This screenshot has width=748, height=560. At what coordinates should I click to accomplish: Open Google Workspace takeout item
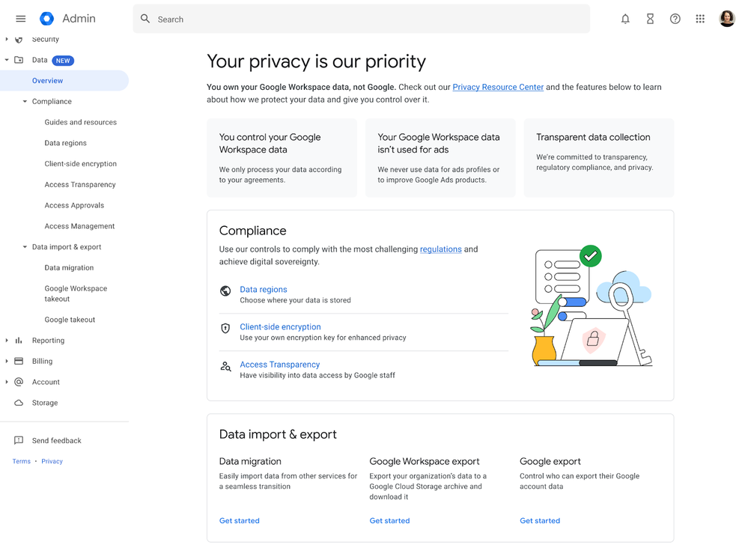pos(76,293)
